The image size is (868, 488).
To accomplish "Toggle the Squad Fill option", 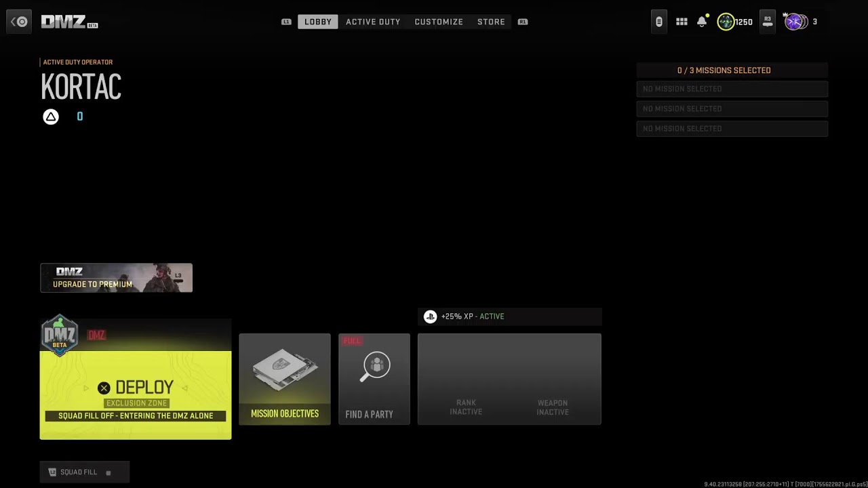I will tap(84, 472).
